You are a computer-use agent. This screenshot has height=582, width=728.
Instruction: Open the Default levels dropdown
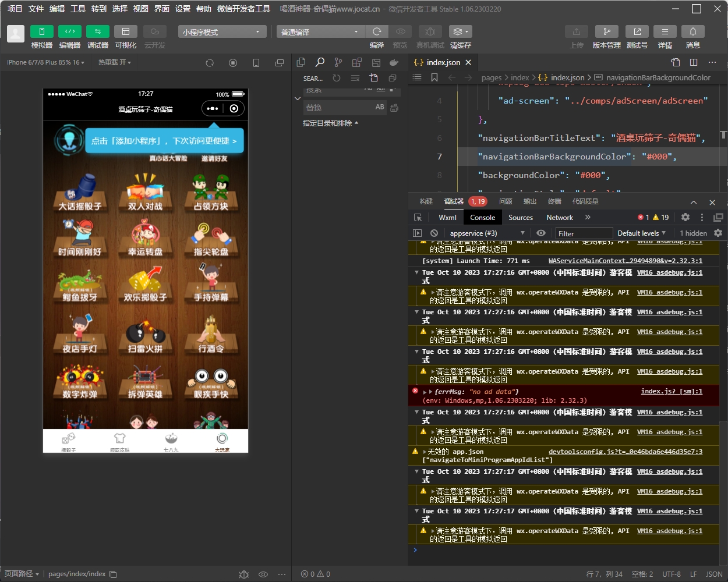[x=641, y=233]
